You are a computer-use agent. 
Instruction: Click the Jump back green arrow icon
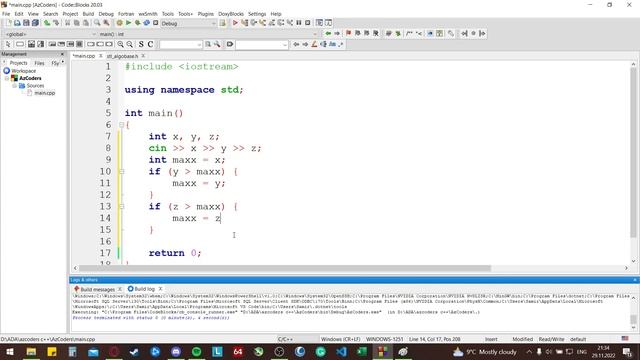(328, 33)
